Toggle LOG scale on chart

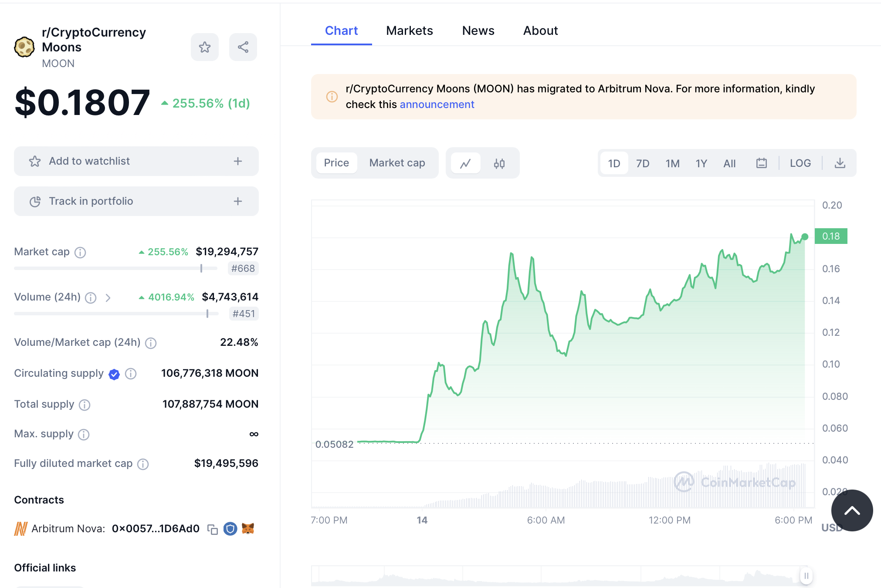pos(800,163)
